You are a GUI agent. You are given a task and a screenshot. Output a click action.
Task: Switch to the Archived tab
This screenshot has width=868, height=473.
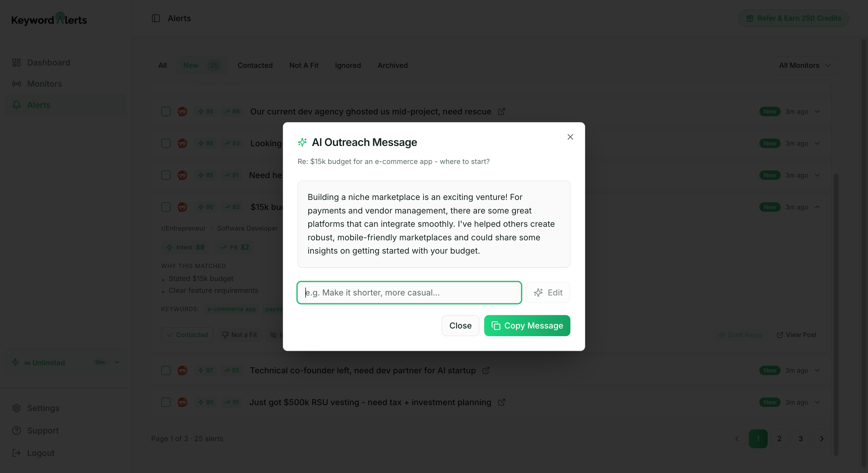pos(393,65)
